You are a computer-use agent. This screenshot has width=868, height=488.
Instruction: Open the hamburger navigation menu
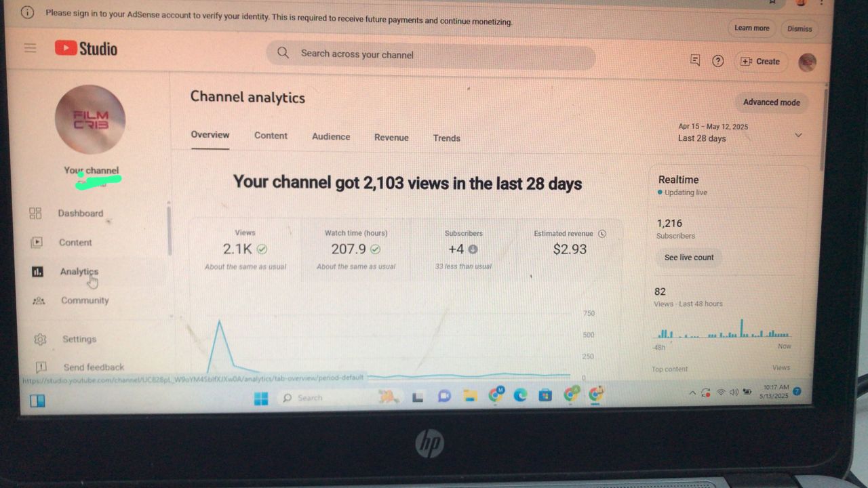coord(30,47)
